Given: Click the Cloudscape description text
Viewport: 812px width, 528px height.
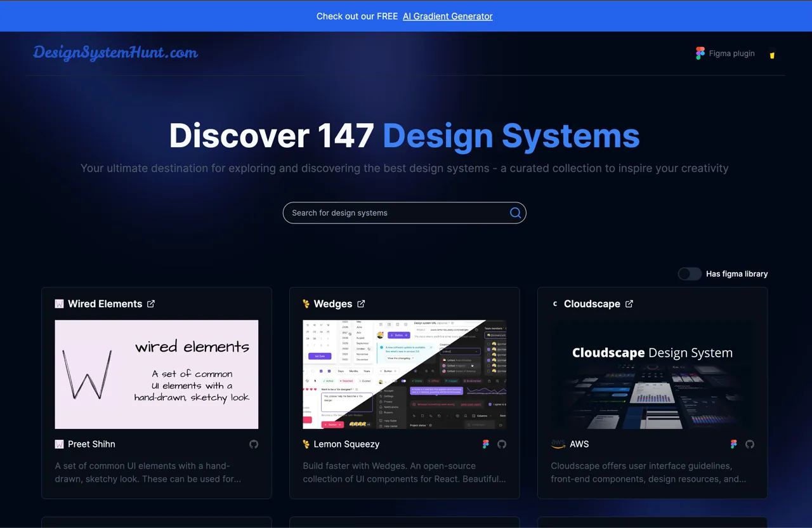Looking at the screenshot, I should click(x=649, y=472).
